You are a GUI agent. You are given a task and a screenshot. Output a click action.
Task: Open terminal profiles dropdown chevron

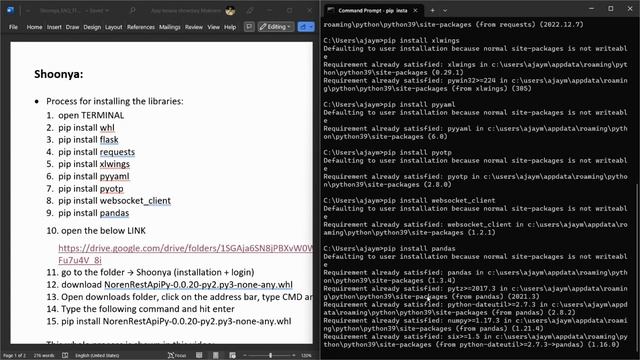click(445, 10)
